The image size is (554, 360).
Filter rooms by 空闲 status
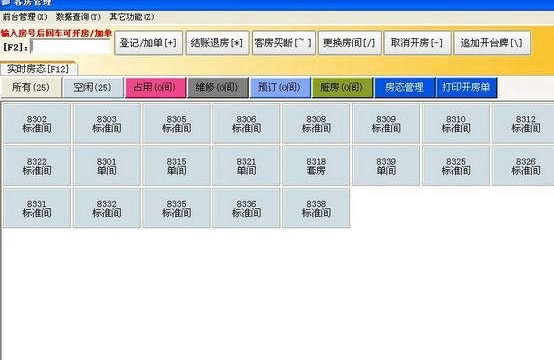click(x=93, y=88)
